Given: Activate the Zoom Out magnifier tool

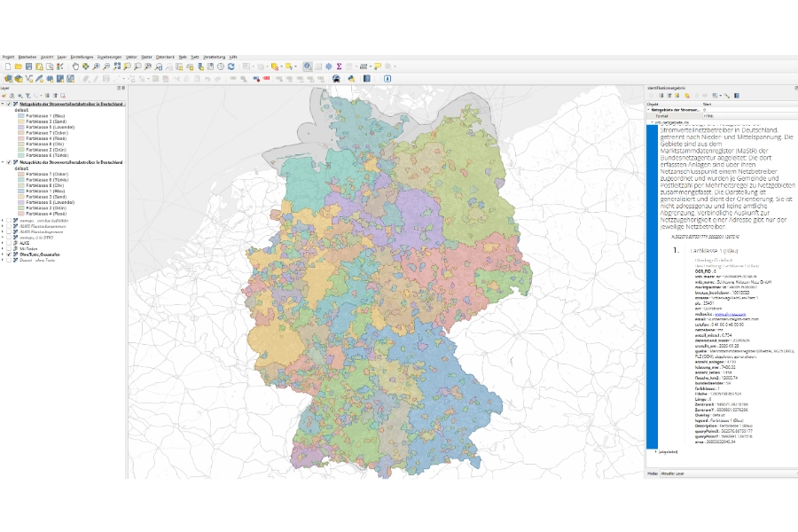Looking at the screenshot, I should point(106,66).
